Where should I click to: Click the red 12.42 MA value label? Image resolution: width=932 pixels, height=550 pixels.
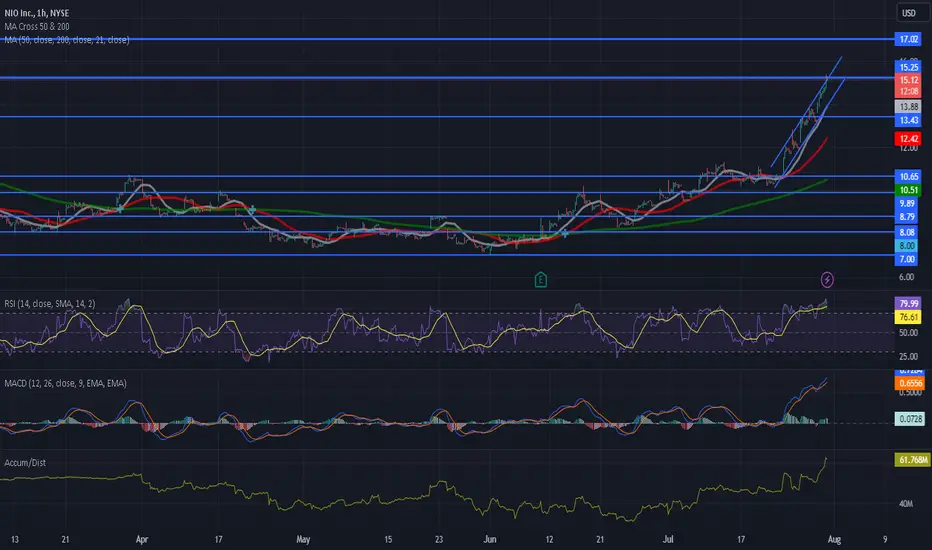(x=909, y=139)
